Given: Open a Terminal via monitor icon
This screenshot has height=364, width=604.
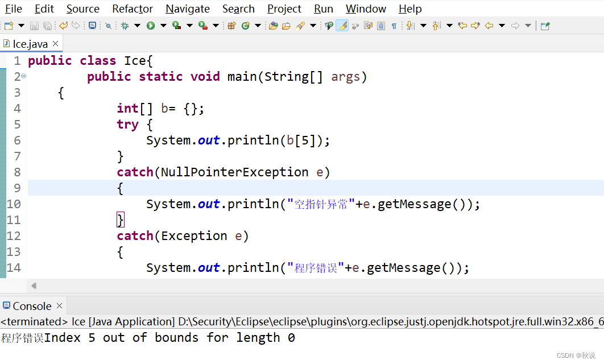Looking at the screenshot, I should tap(93, 26).
